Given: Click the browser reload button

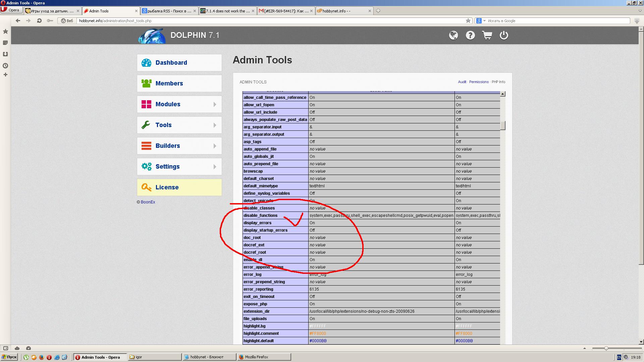Looking at the screenshot, I should (x=39, y=21).
